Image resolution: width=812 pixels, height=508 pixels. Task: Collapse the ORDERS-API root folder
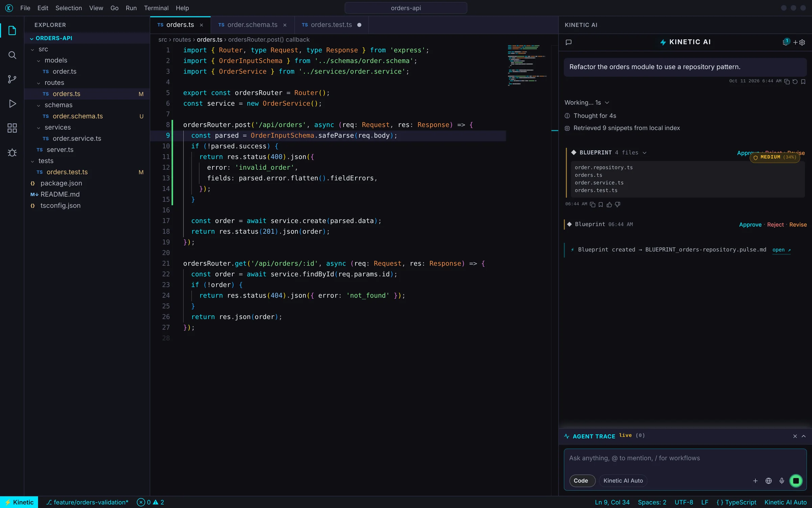[x=87, y=38]
